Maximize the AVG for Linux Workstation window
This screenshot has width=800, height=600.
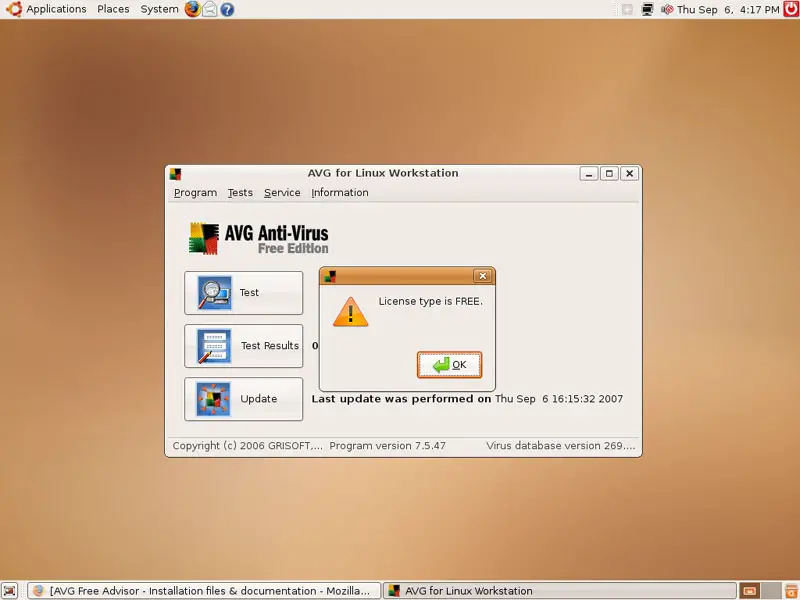pos(609,174)
